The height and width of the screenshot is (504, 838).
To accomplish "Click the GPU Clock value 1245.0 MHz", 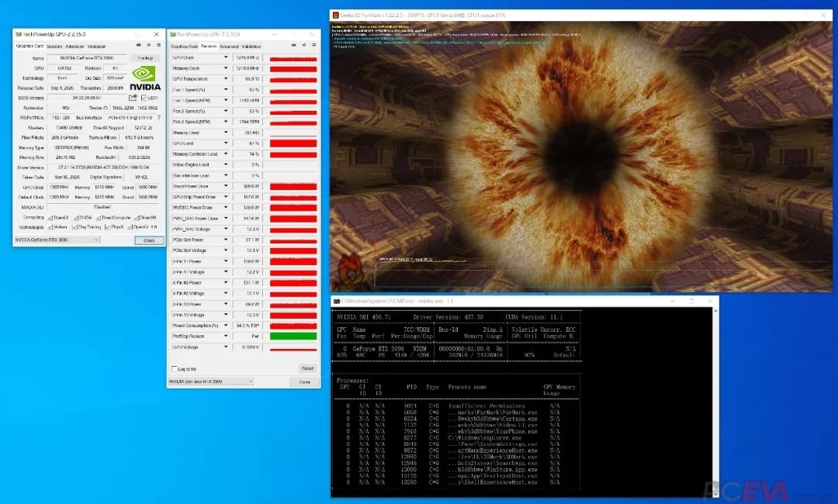I will (x=247, y=57).
